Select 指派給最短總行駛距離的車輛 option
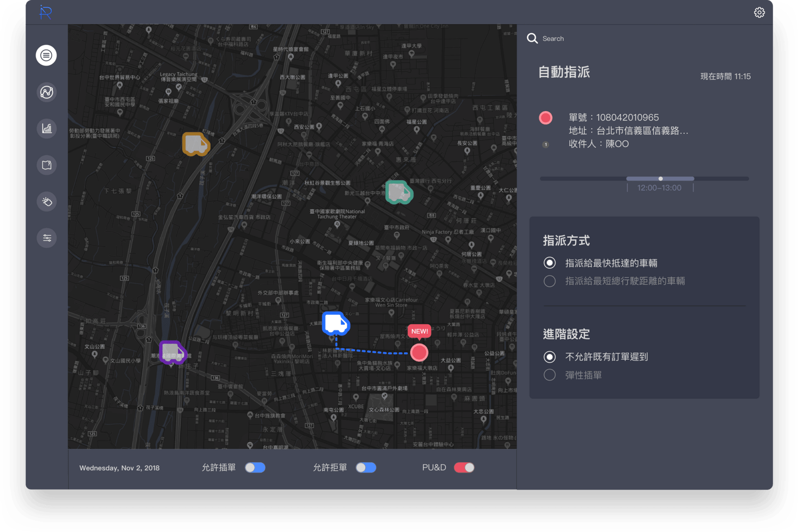The width and height of the screenshot is (798, 532). [x=550, y=282]
